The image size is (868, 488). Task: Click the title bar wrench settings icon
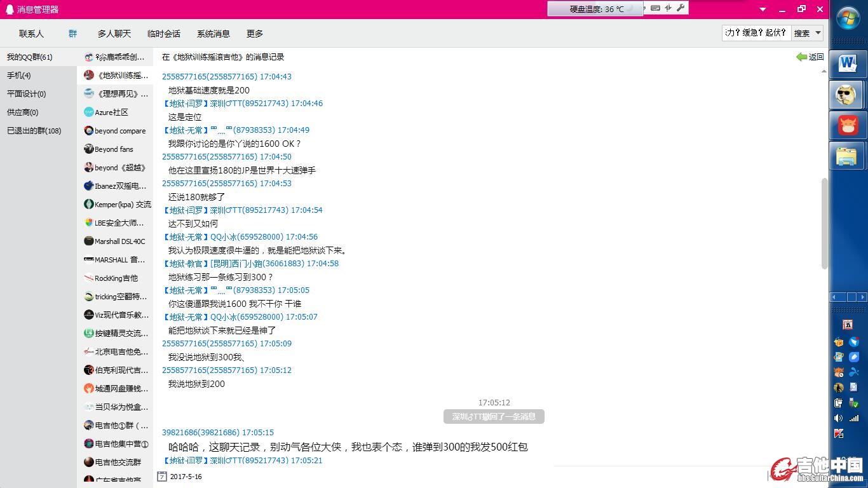click(x=681, y=8)
